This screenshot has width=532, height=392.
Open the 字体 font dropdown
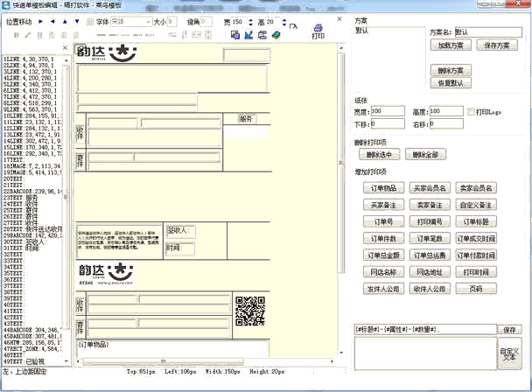147,21
